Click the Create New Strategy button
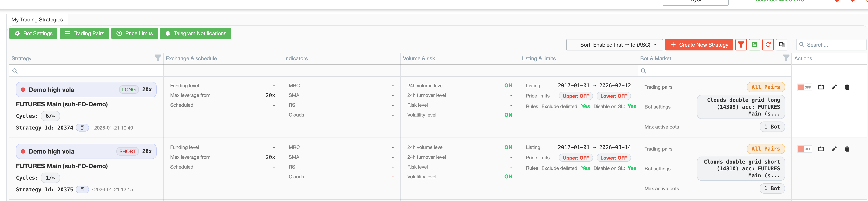 tap(699, 44)
